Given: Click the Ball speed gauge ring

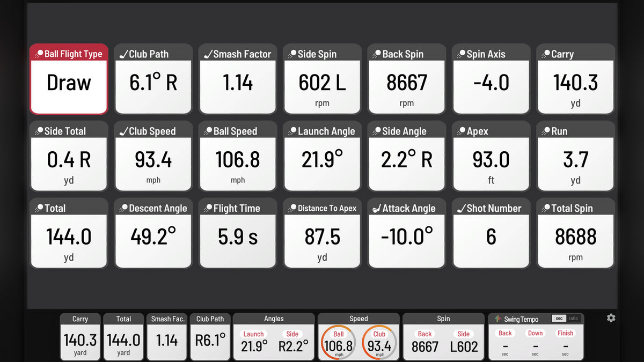Looking at the screenshot, I should tap(339, 343).
